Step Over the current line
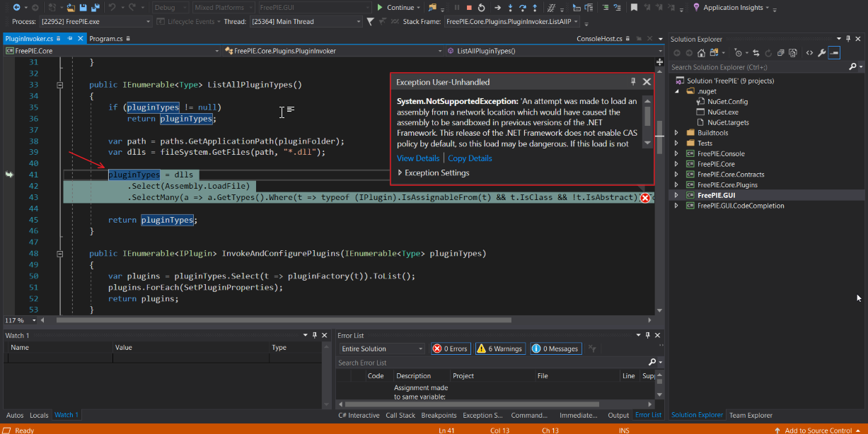Screen dimensions: 868x434 tap(523, 7)
